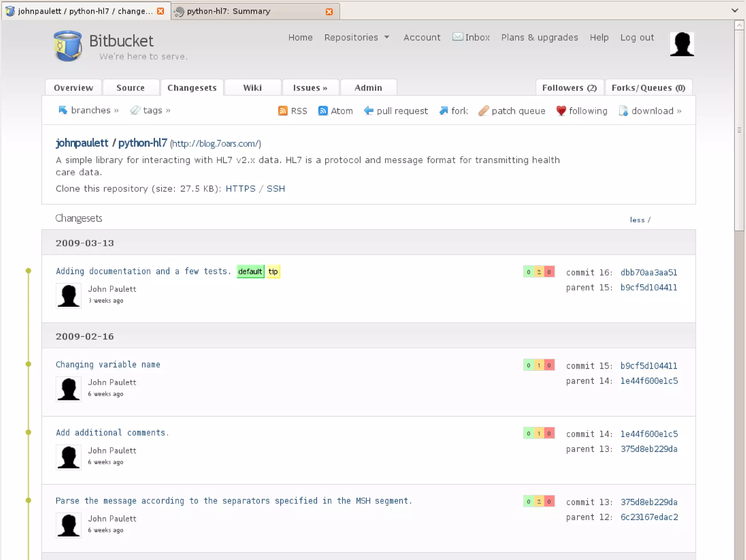Click author avatar on commit 13
746x560 pixels.
point(68,525)
